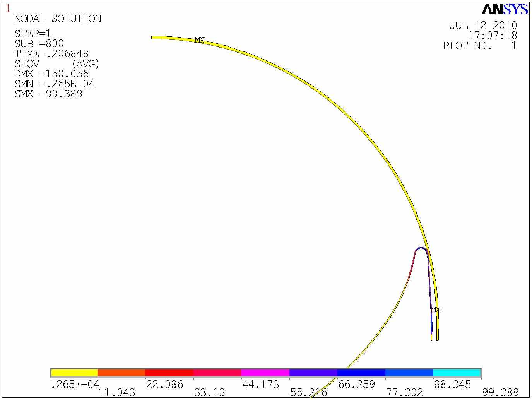Click legend value '55.216'
The image size is (532, 400).
click(309, 393)
